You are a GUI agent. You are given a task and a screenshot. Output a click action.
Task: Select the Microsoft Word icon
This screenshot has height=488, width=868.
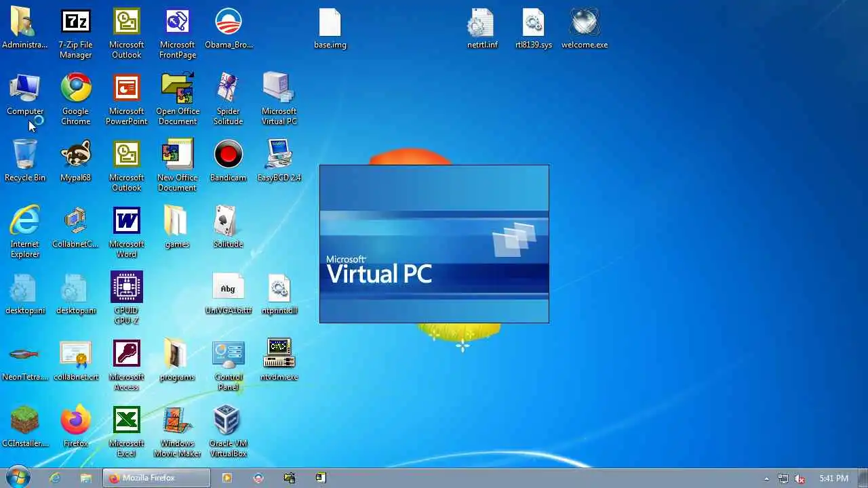point(127,232)
